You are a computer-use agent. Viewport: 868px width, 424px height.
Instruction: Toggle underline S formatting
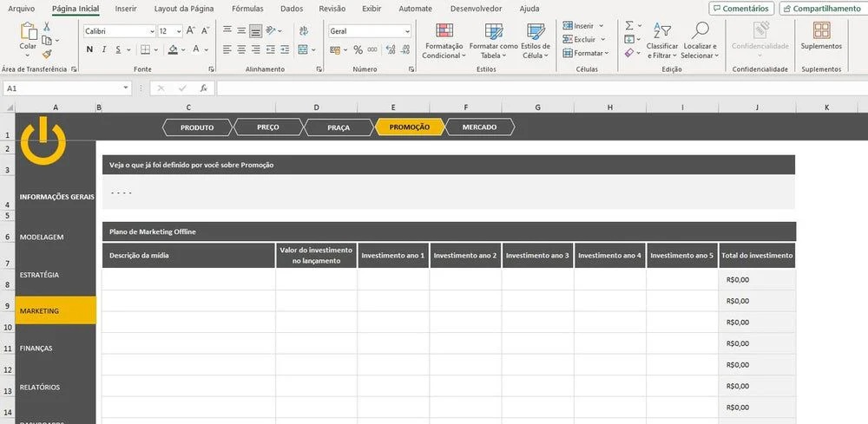[x=118, y=49]
